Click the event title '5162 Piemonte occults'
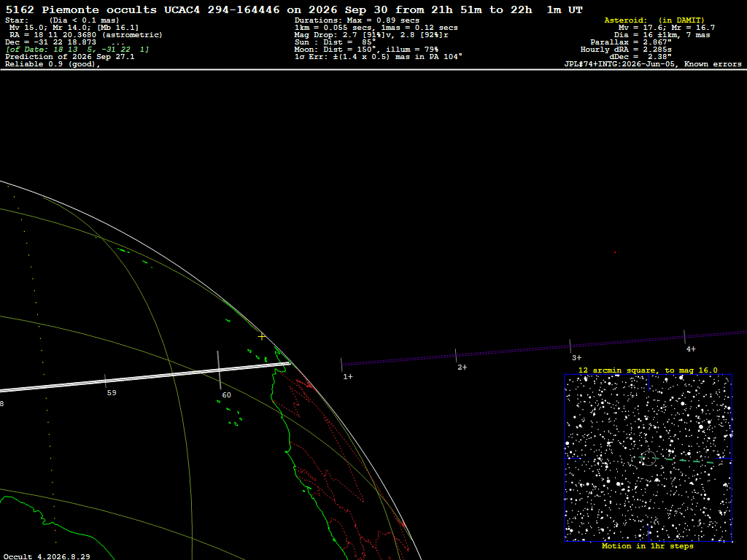The width and height of the screenshot is (747, 560). coord(81,10)
